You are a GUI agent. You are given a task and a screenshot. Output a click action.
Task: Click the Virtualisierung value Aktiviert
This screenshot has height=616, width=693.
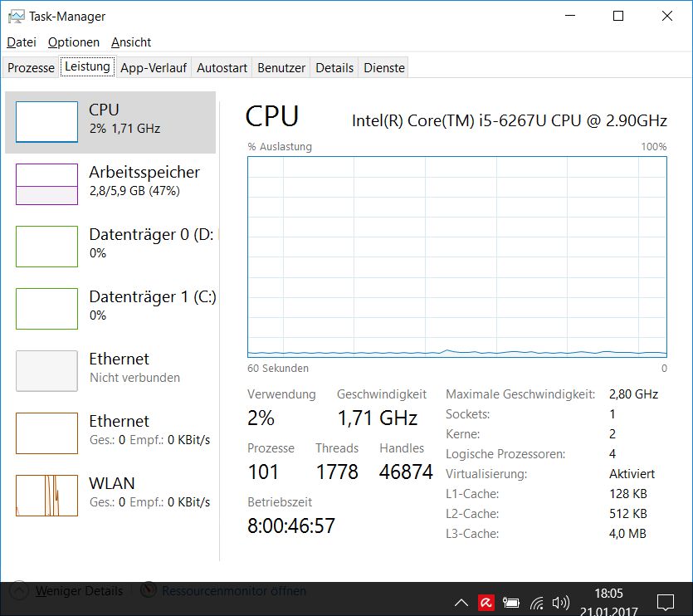(632, 474)
